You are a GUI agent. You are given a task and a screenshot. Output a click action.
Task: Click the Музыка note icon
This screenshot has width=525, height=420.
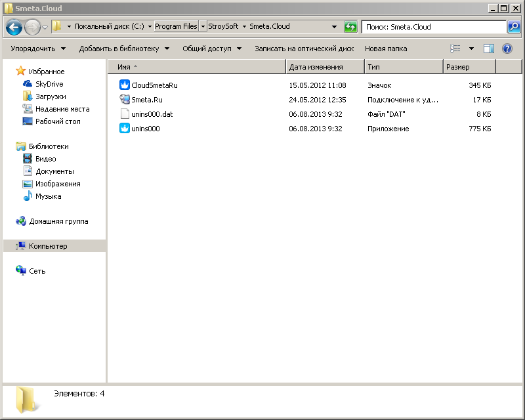click(28, 196)
